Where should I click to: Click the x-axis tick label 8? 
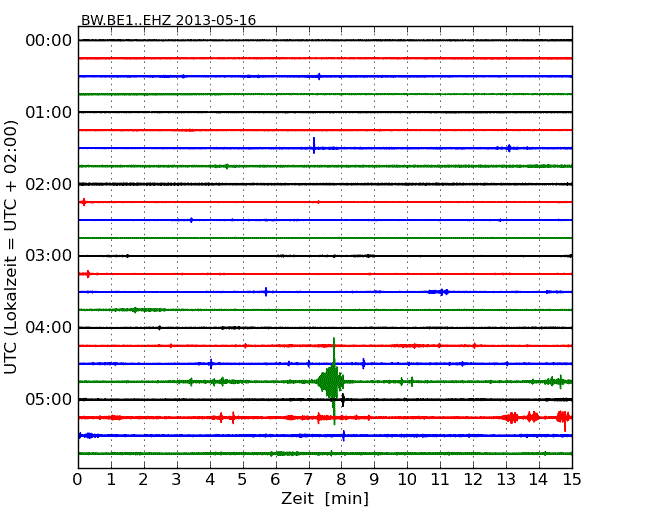coord(342,479)
